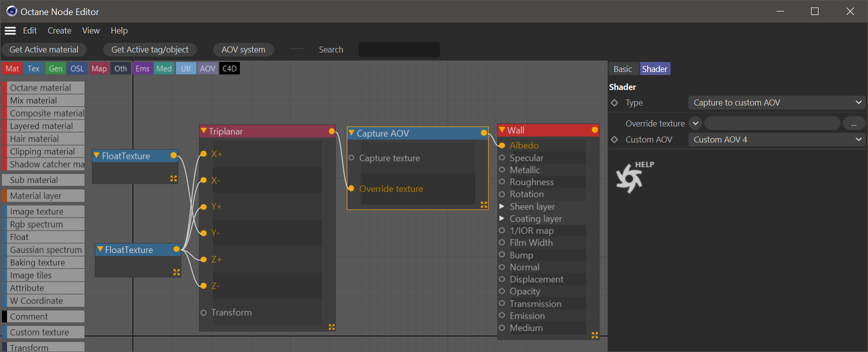
Task: Click the resize icon on Triplanar node
Action: click(x=332, y=327)
